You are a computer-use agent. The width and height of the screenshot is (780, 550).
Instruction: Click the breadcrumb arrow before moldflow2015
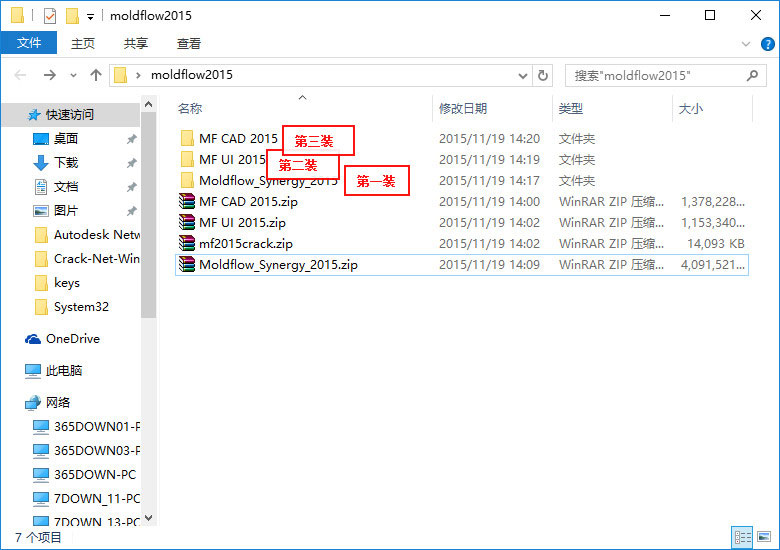138,76
